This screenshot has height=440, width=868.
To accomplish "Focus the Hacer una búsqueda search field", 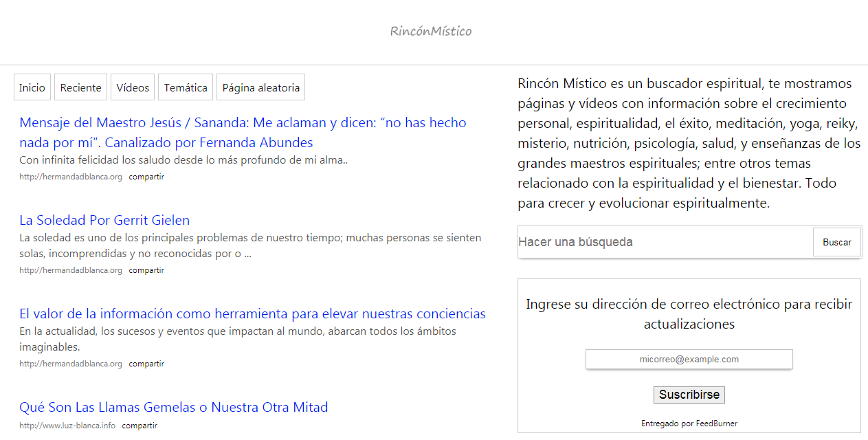I will point(665,242).
